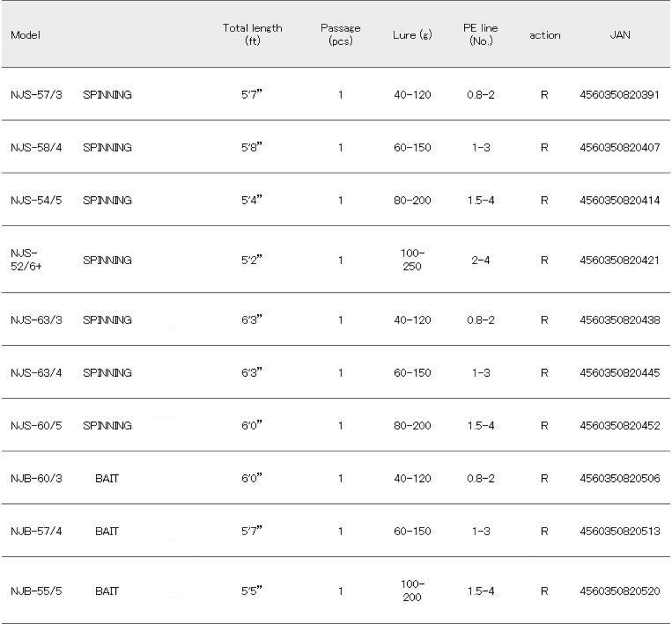This screenshot has height=624, width=672.
Task: Select JAN code 4560350820445
Action: (x=619, y=373)
